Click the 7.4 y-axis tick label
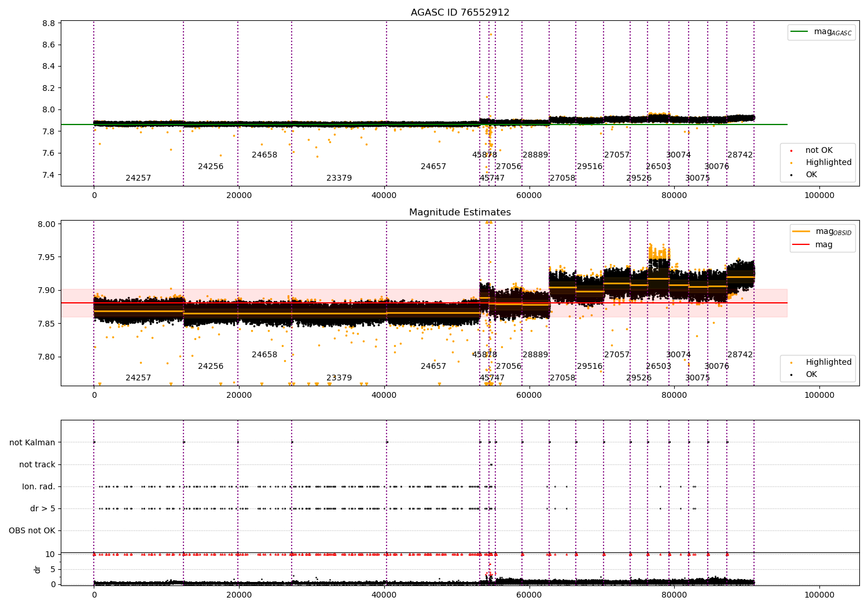The image size is (868, 608). click(x=49, y=175)
